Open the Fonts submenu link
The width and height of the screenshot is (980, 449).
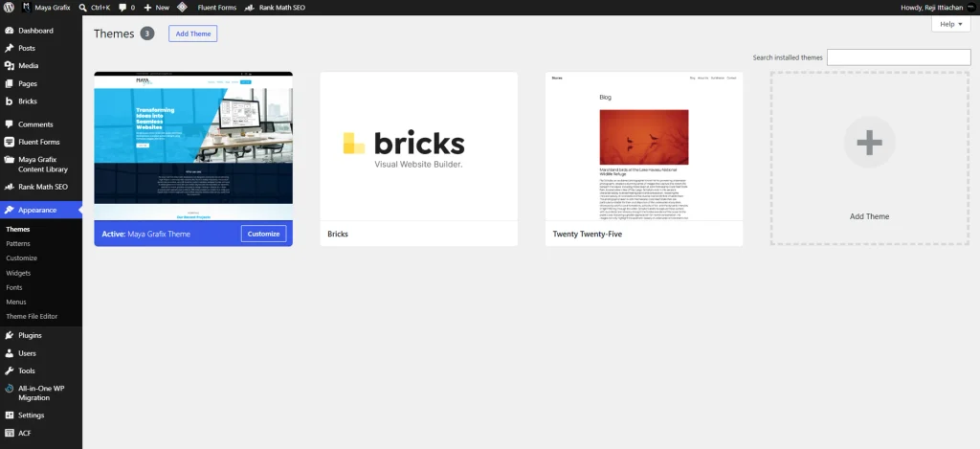[x=14, y=287]
